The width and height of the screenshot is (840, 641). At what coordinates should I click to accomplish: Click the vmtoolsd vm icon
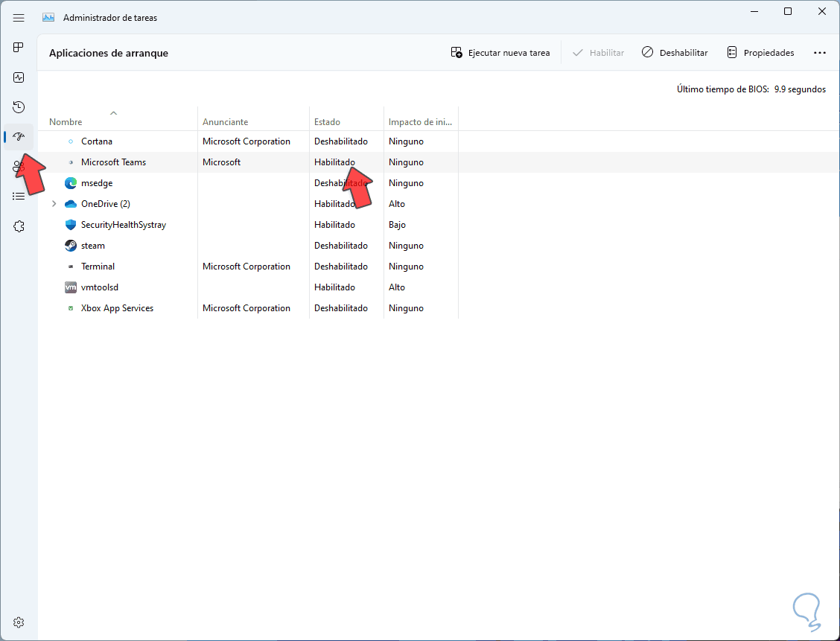[71, 287]
